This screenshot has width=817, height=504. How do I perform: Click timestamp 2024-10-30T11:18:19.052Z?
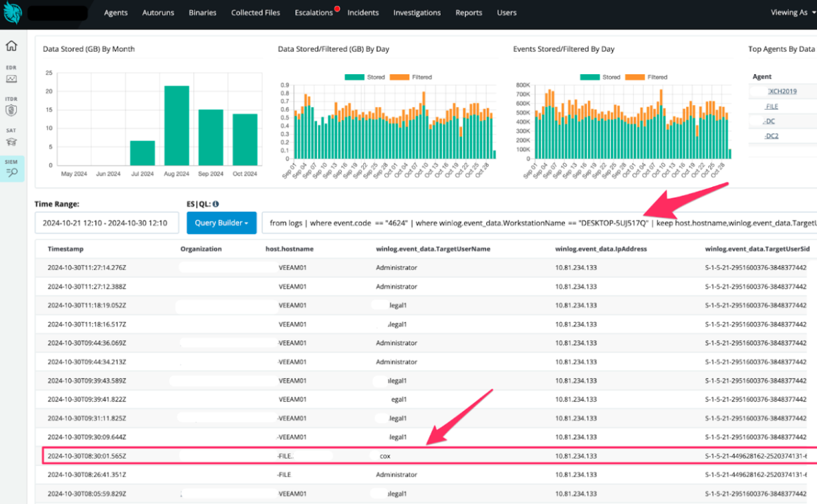tap(87, 305)
